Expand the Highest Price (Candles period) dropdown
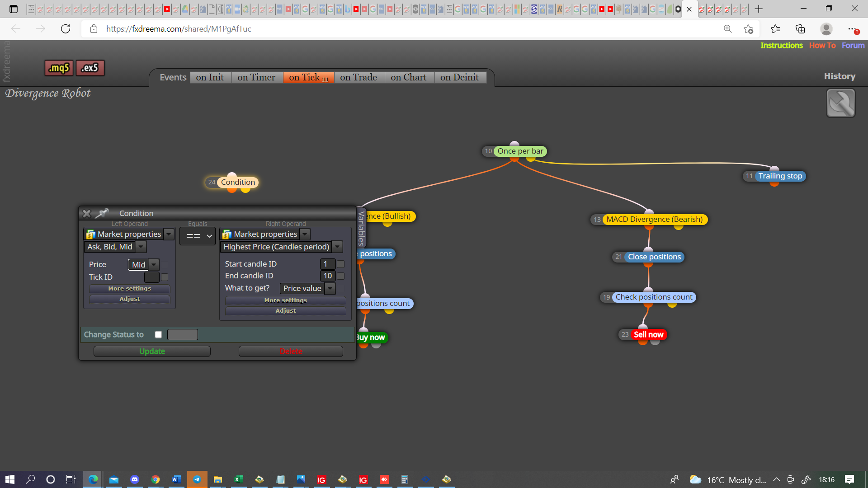Viewport: 868px width, 488px height. [338, 247]
